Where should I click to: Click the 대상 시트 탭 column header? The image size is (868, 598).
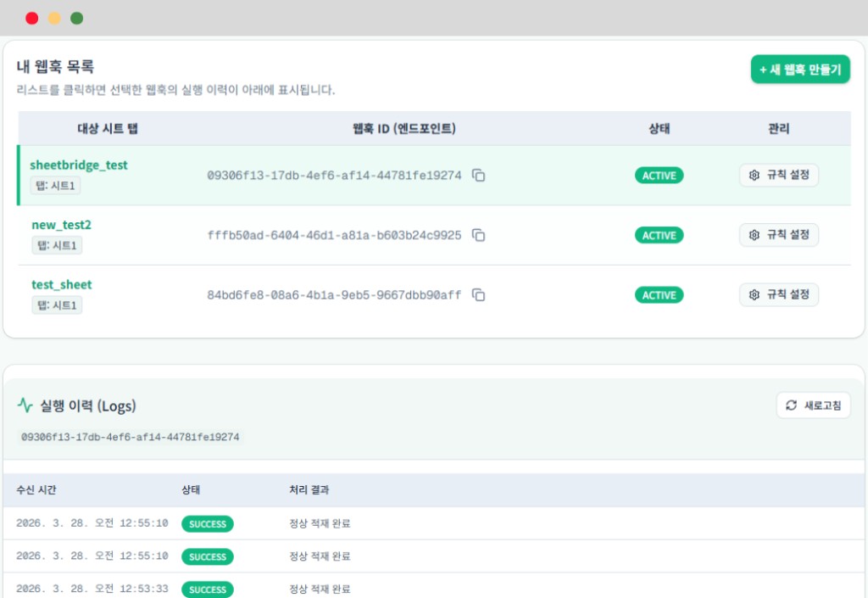(x=108, y=128)
